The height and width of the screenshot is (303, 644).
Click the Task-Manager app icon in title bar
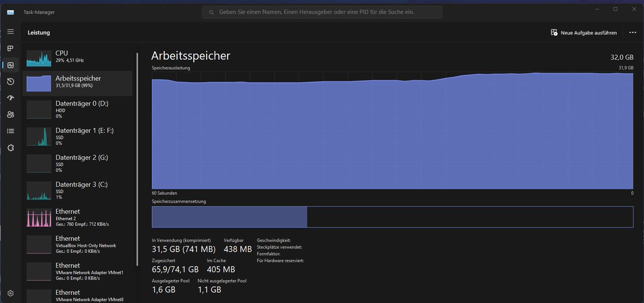pos(11,12)
